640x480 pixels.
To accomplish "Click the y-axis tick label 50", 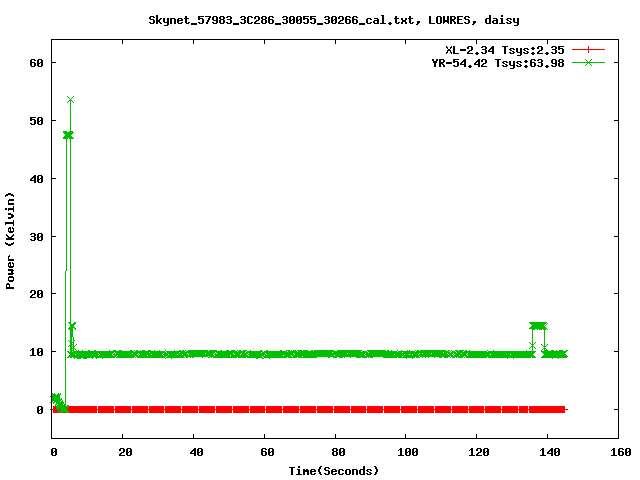I will tap(36, 121).
